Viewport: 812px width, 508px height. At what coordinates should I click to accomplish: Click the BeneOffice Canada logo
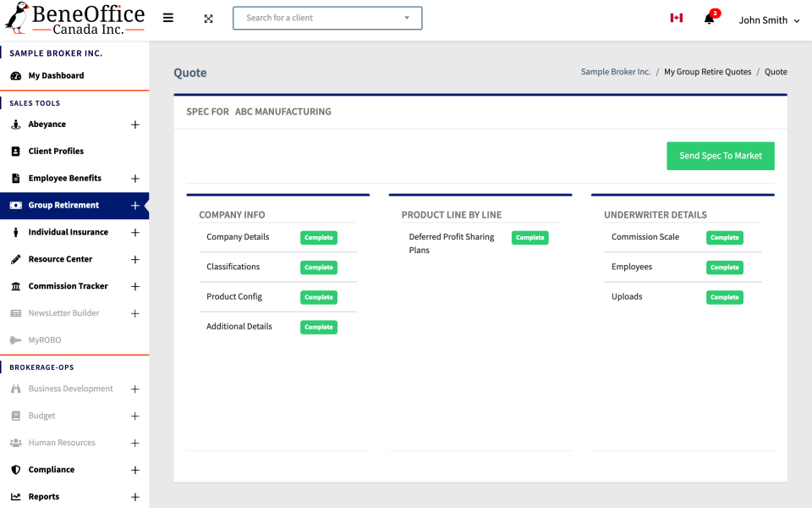pos(74,17)
